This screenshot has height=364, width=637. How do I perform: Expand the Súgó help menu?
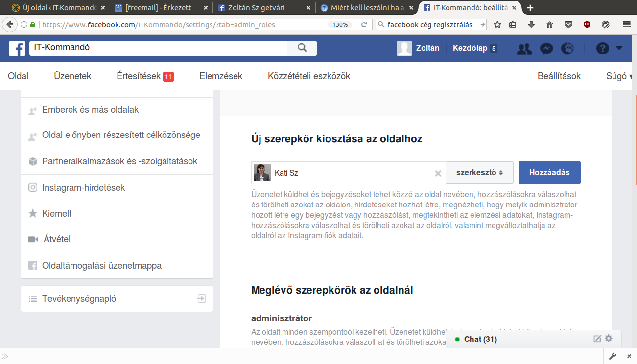(x=619, y=76)
